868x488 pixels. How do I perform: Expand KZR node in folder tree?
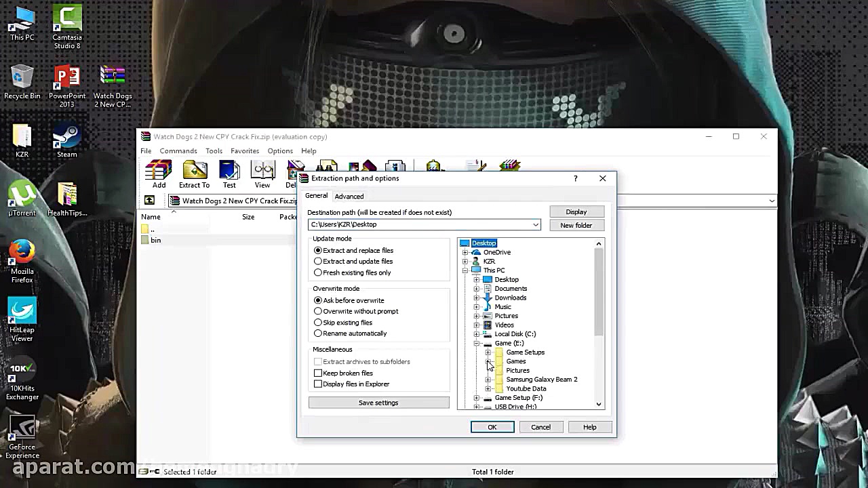point(465,261)
